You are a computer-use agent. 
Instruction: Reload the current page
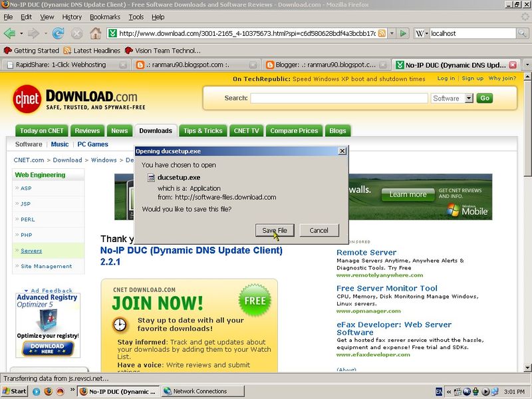coord(58,33)
